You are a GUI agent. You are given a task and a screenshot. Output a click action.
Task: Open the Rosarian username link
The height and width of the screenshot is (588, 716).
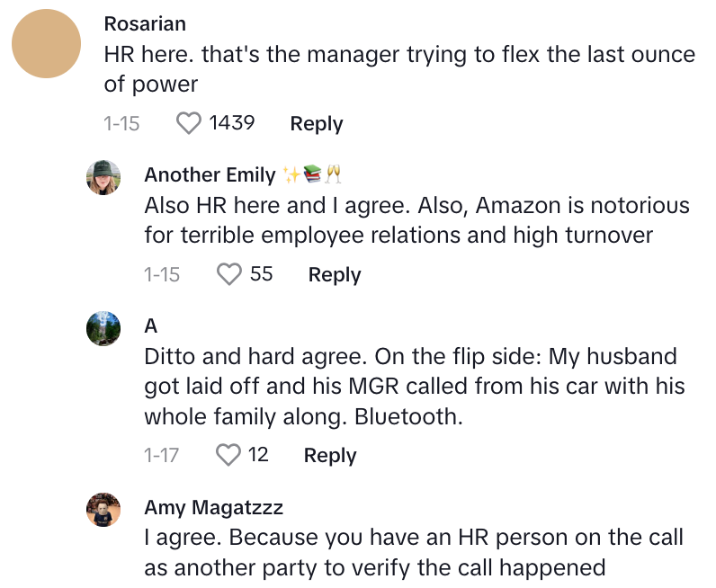(x=145, y=23)
